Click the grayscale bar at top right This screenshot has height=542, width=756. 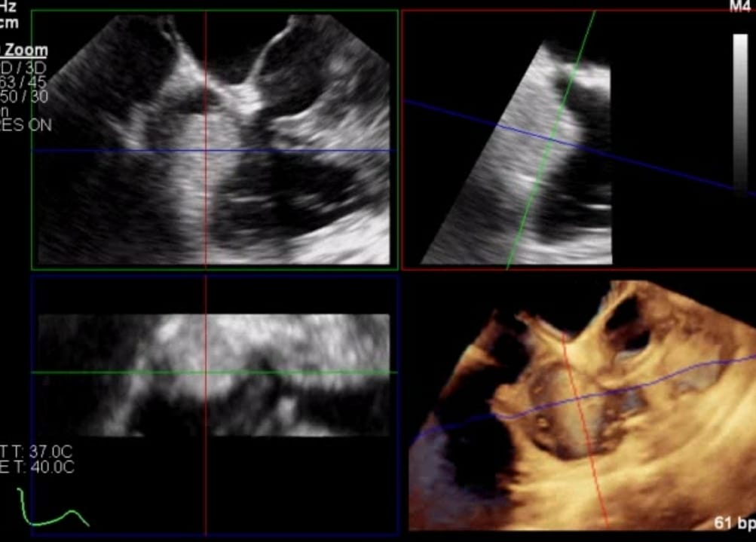click(740, 112)
